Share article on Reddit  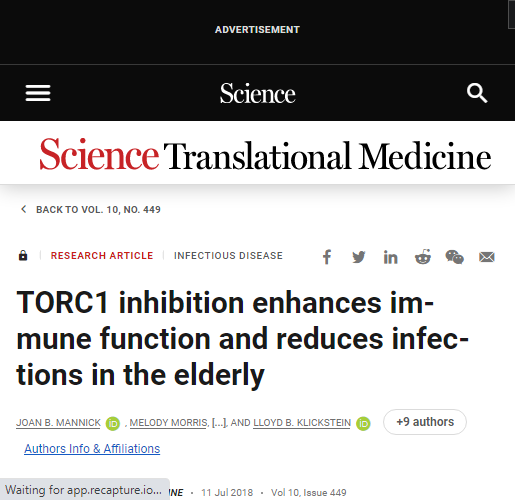coord(423,257)
